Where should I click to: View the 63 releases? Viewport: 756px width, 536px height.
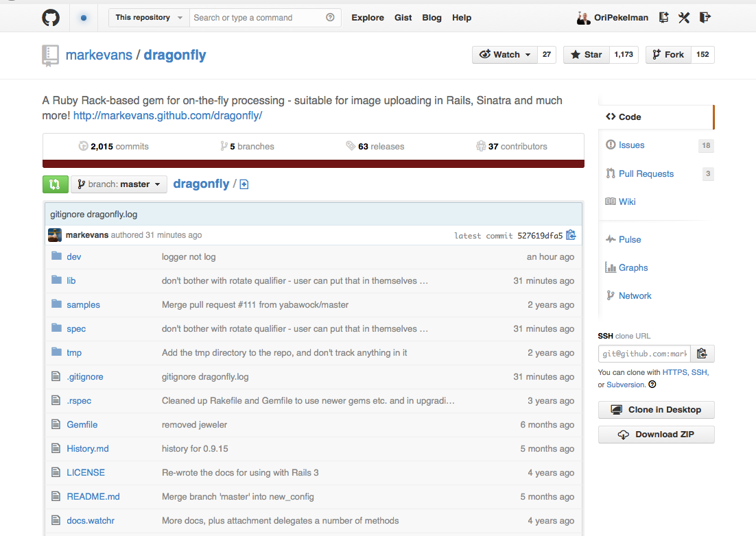coord(375,147)
